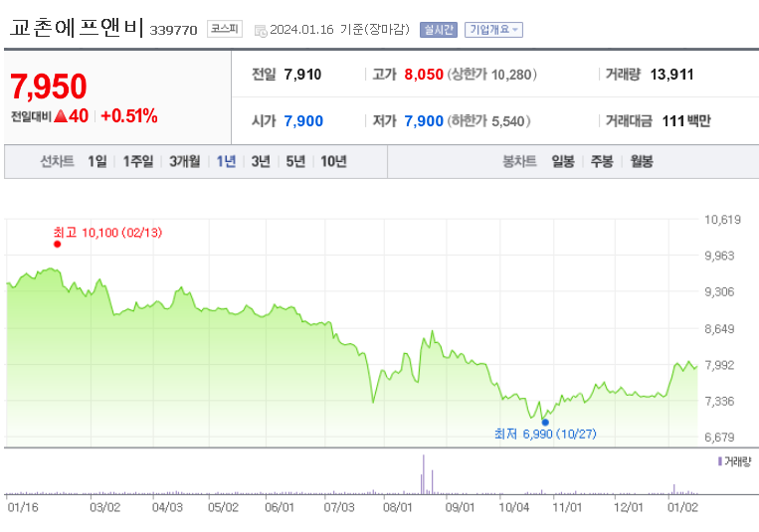
Task: Select the 1주일 line chart tab
Action: [137, 161]
